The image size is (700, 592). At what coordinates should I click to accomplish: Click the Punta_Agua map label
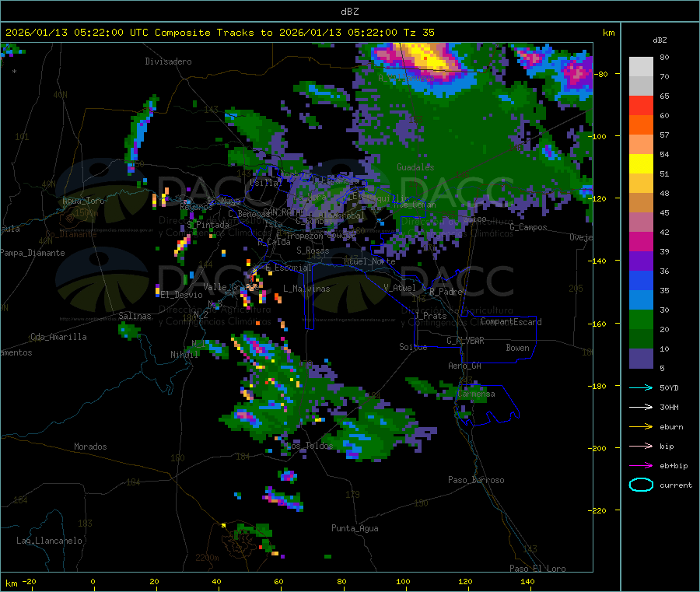pyautogui.click(x=355, y=528)
